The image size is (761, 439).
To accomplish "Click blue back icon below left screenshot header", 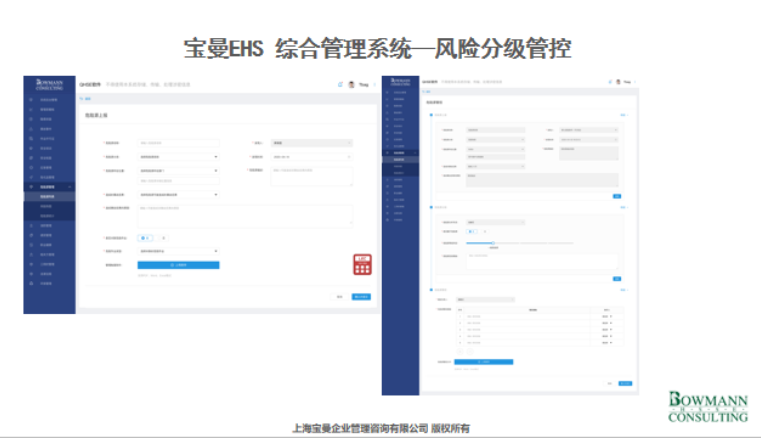I will (x=82, y=98).
